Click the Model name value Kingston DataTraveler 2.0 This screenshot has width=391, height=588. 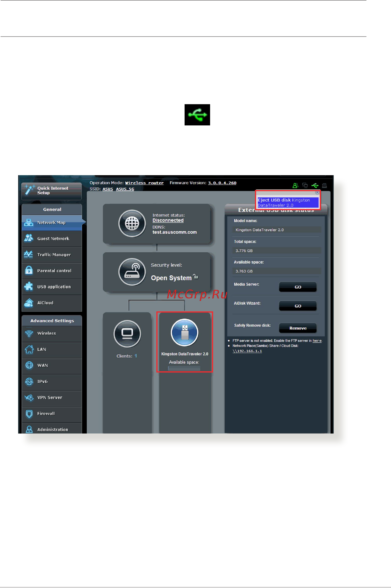pos(277,230)
